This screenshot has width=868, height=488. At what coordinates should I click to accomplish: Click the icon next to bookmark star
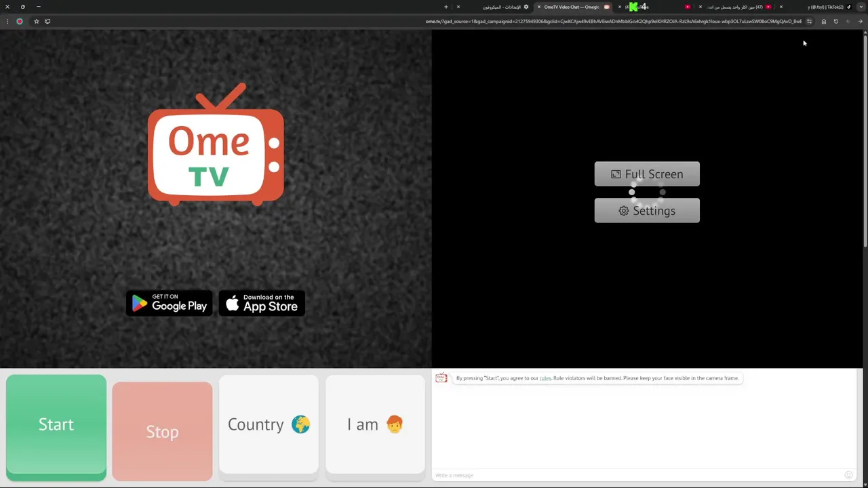(47, 21)
